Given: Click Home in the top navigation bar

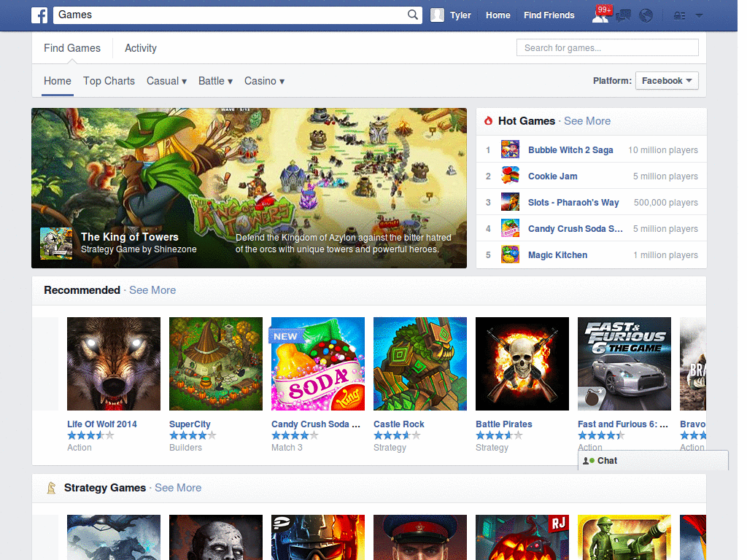Looking at the screenshot, I should [498, 15].
